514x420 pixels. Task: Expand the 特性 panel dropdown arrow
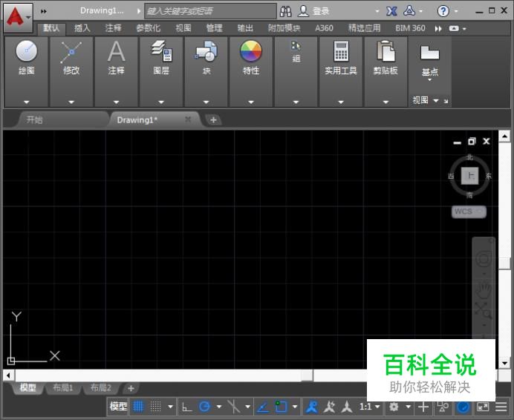point(251,102)
